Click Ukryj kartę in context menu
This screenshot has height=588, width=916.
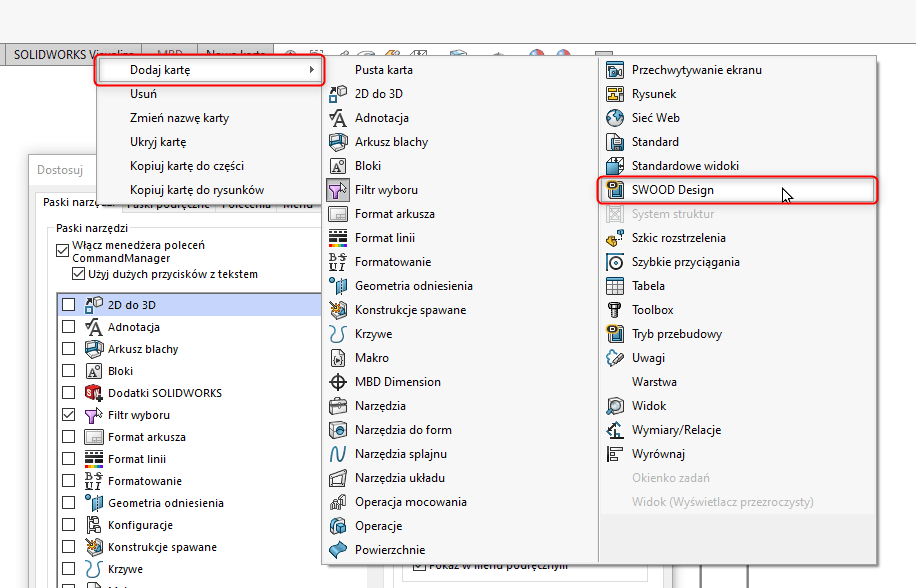tap(210, 142)
